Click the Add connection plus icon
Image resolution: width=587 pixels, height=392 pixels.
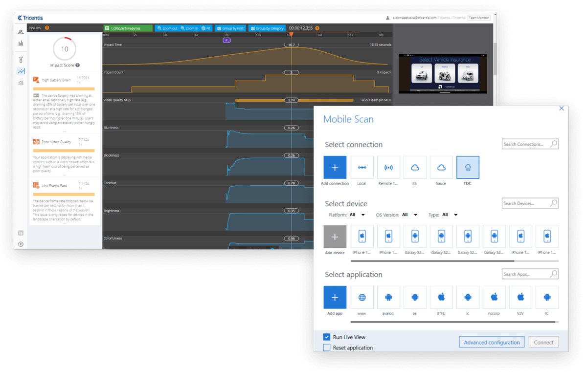(x=335, y=167)
